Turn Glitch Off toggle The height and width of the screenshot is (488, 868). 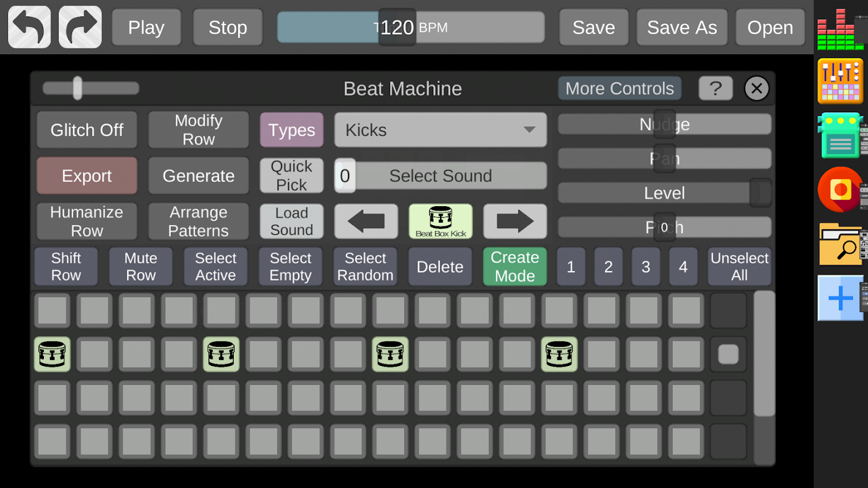pyautogui.click(x=87, y=130)
